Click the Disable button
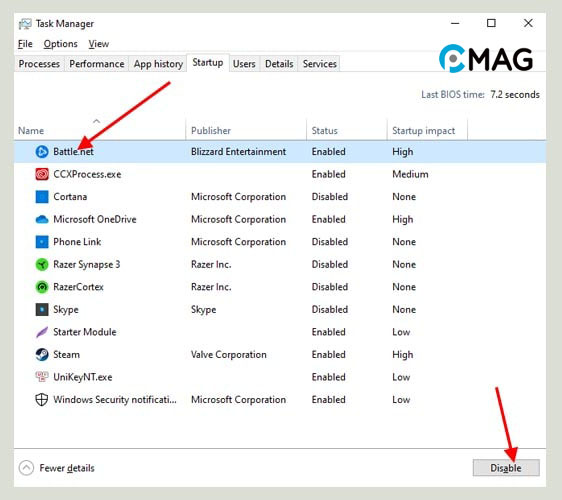This screenshot has height=500, width=562. (506, 468)
